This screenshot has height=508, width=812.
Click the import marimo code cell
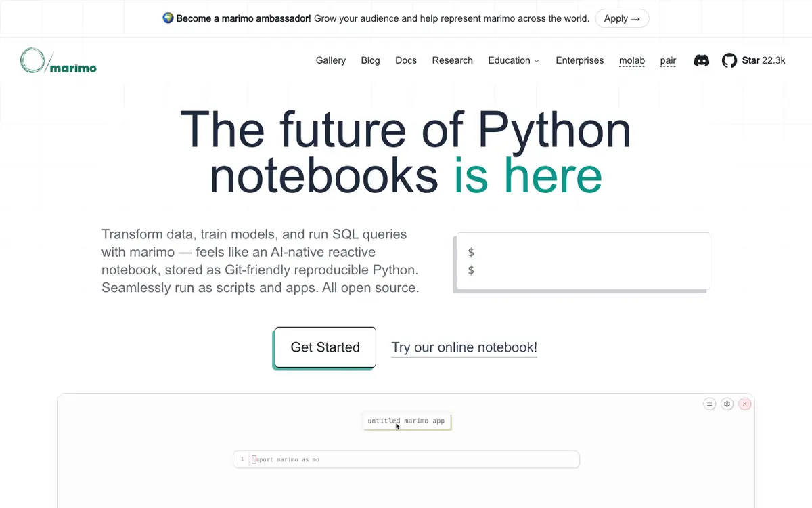coord(406,459)
